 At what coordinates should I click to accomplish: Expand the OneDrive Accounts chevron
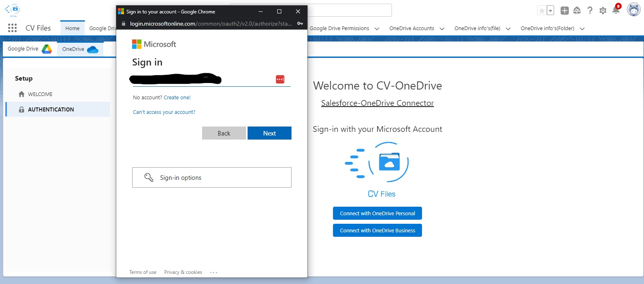(x=442, y=28)
